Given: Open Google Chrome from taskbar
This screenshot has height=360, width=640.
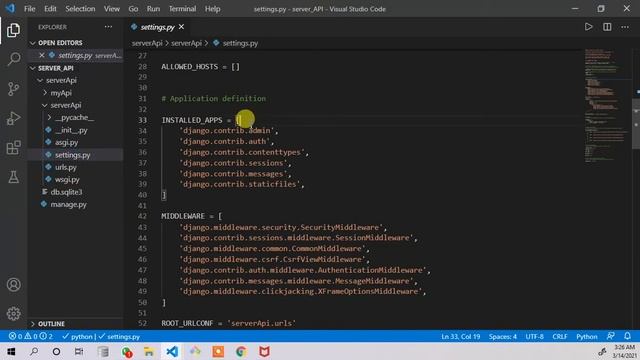Looking at the screenshot, I should (241, 351).
